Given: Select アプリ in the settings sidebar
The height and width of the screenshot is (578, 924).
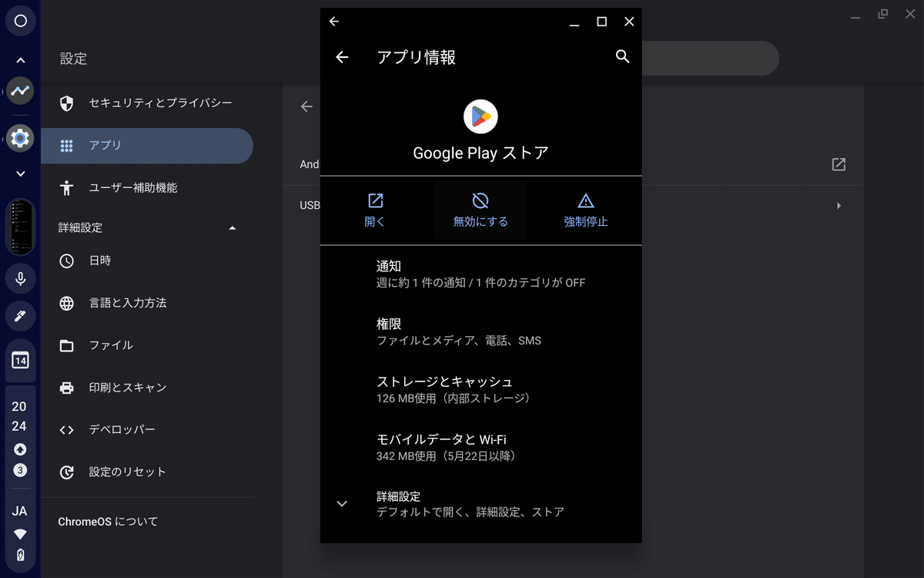Looking at the screenshot, I should tap(147, 146).
